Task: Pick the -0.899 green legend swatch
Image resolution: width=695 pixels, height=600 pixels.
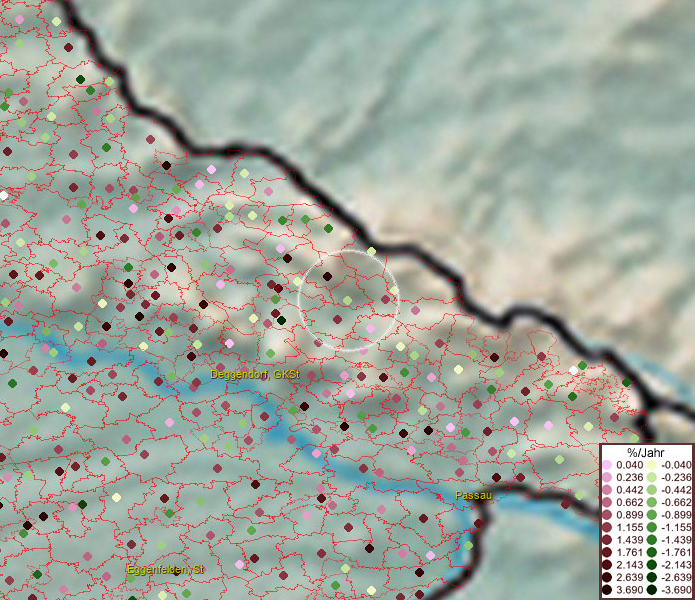Action: [652, 515]
